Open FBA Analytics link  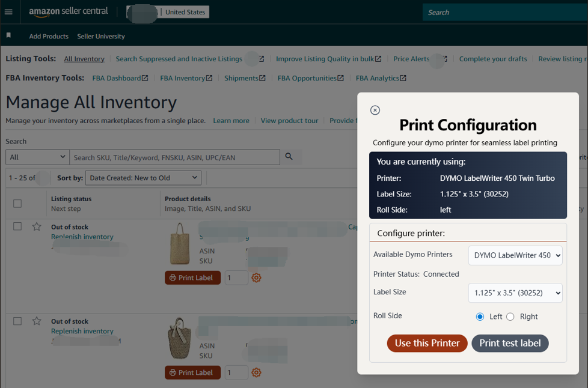pos(377,78)
